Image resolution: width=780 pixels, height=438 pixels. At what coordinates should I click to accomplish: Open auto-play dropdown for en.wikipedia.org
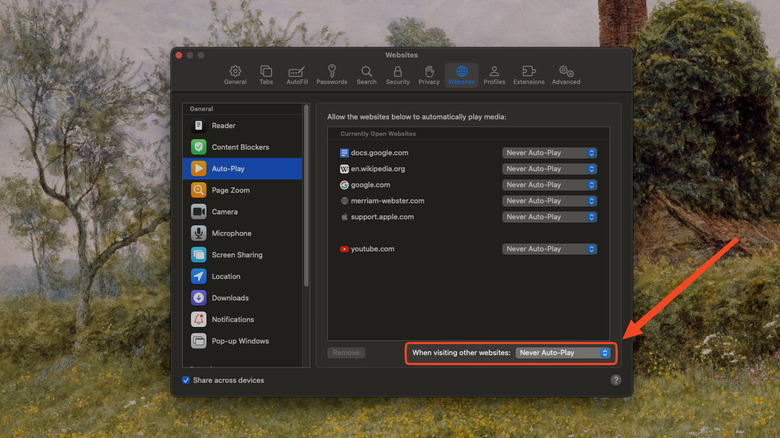[x=549, y=169]
